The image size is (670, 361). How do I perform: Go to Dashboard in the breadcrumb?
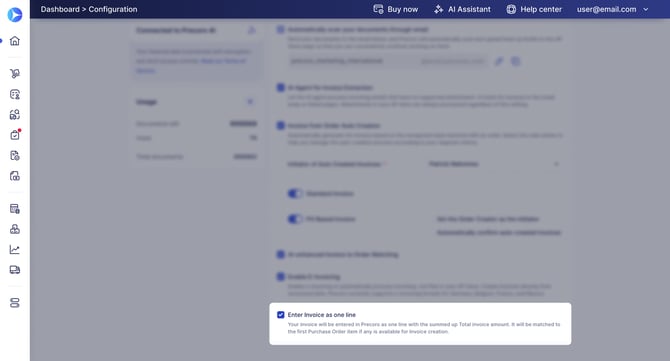coord(60,9)
